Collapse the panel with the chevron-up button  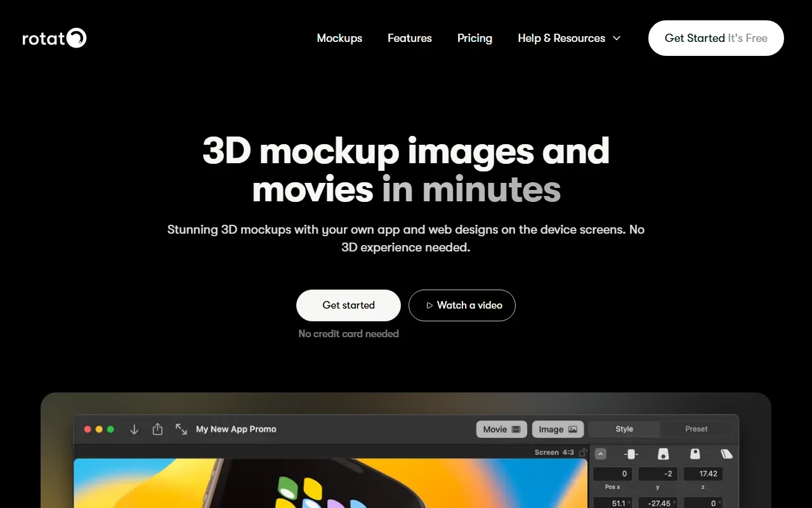pos(601,454)
